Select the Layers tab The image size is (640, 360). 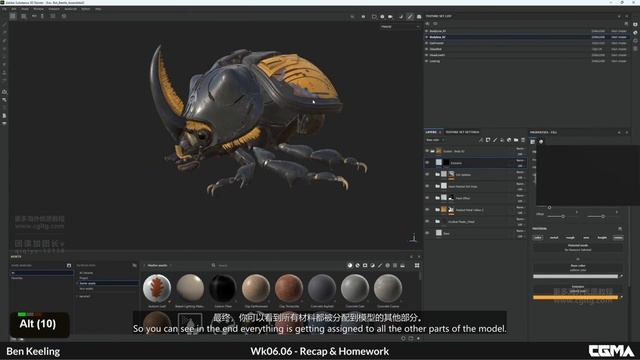[431, 132]
